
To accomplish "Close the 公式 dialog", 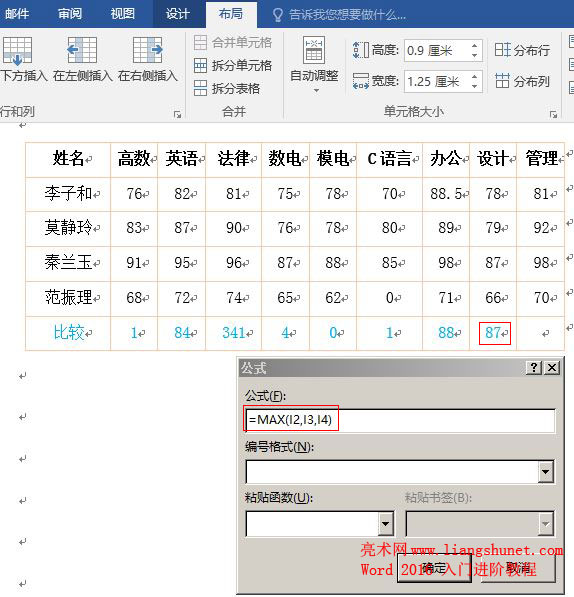I will tap(552, 368).
